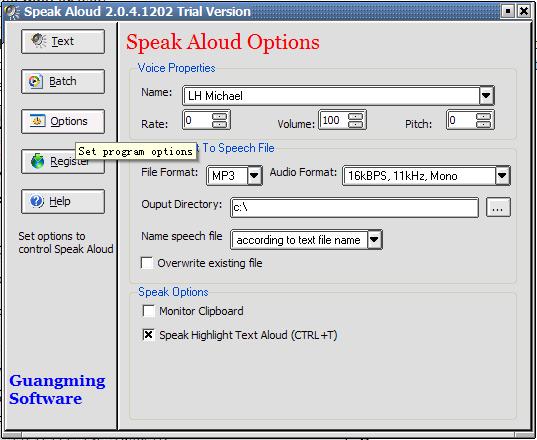Increase the Rate spinner value
The height and width of the screenshot is (440, 537).
[x=220, y=116]
